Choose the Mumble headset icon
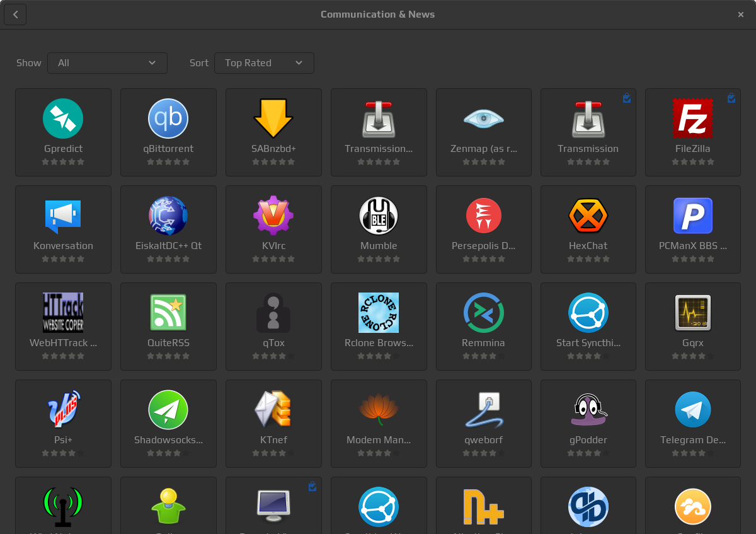 (x=379, y=216)
